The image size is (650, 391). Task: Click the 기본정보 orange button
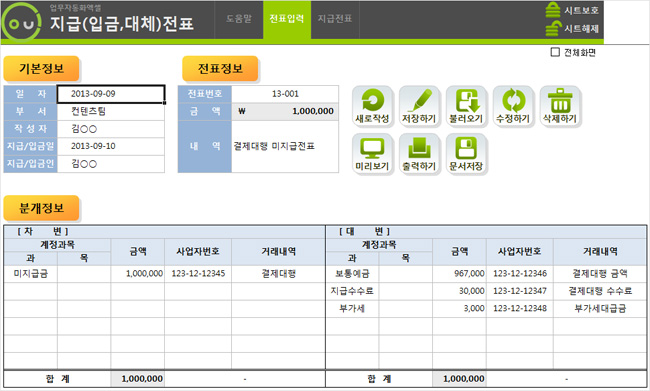tap(41, 68)
